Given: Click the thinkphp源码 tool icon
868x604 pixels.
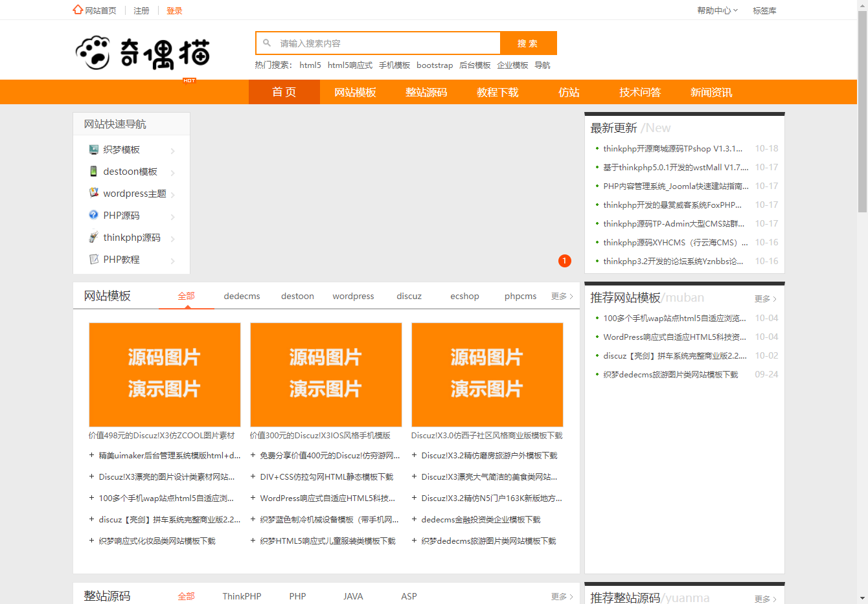Looking at the screenshot, I should tap(94, 237).
